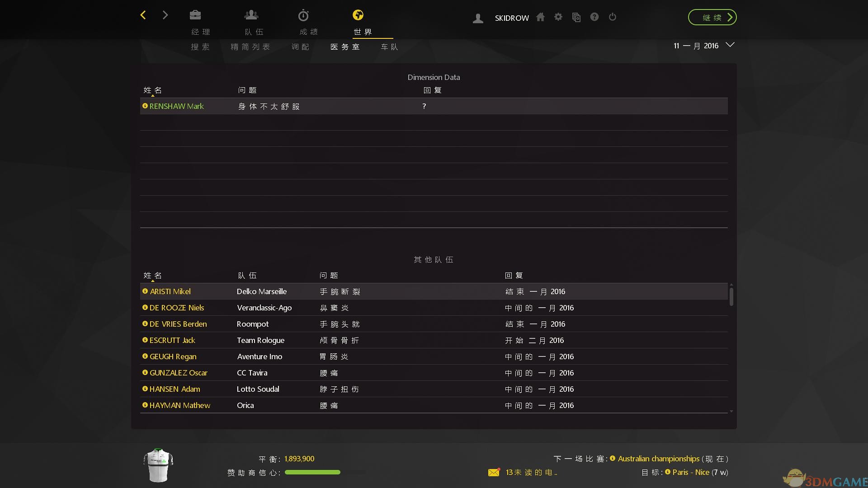Viewport: 868px width, 488px height.
Task: Click the home icon next to SKIDROW
Action: pos(540,17)
